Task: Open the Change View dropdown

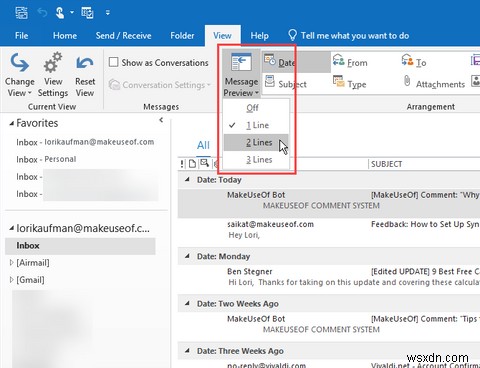Action: [19, 74]
